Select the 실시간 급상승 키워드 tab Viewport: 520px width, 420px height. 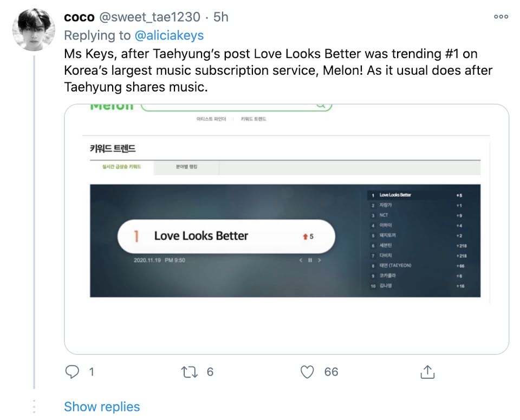pyautogui.click(x=122, y=167)
